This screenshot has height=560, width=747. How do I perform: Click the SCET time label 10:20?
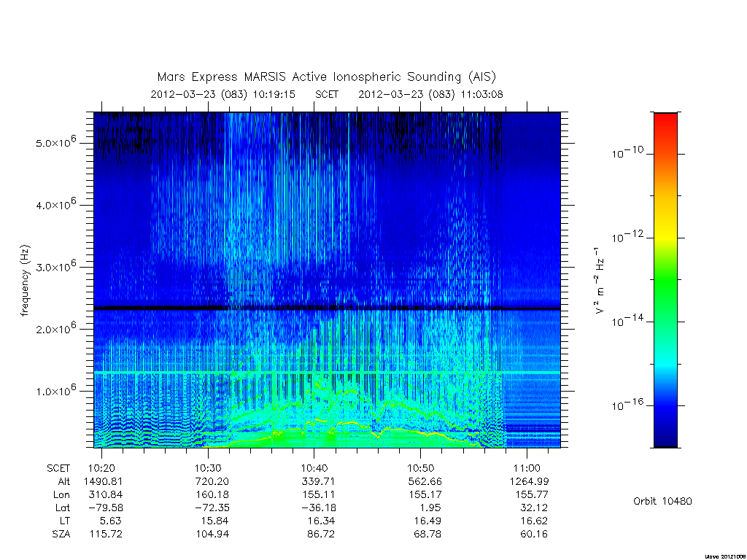pyautogui.click(x=101, y=468)
